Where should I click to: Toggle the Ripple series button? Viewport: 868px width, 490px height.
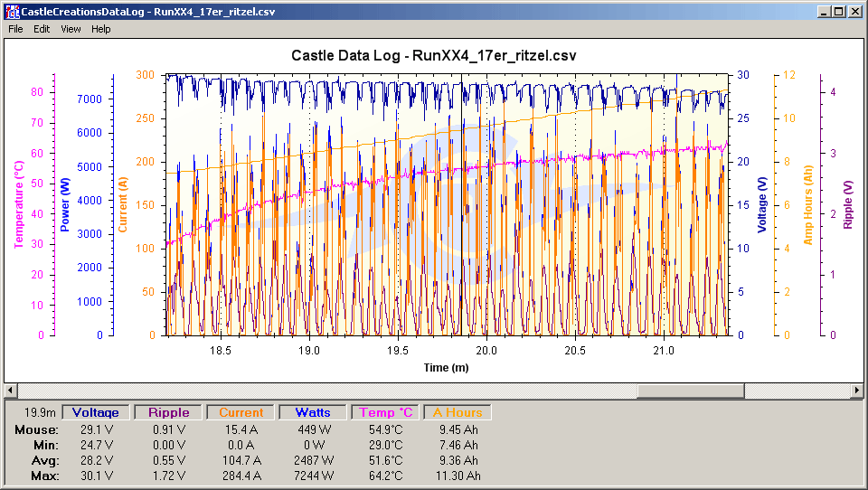click(x=169, y=412)
